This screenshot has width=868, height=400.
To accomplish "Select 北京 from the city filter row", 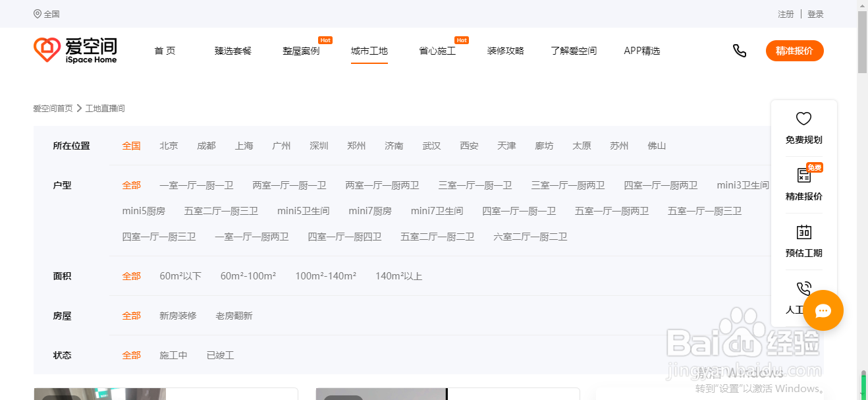I will click(169, 146).
